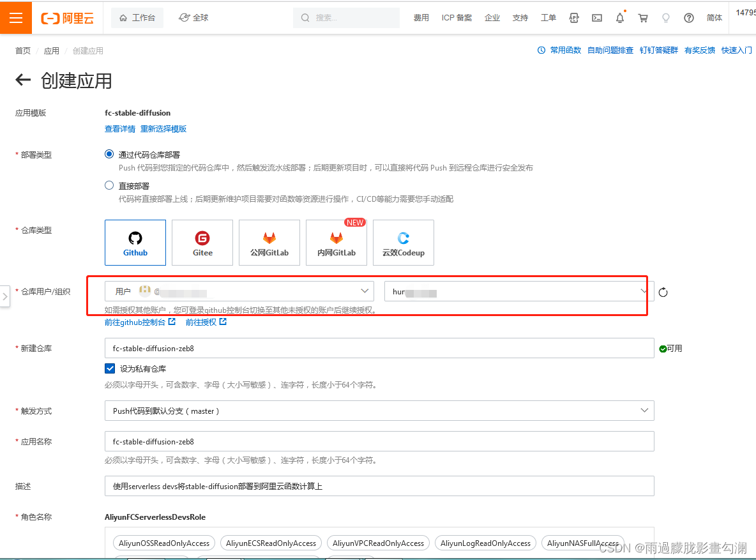The width and height of the screenshot is (756, 560).
Task: Choose Gitee repository type
Action: 202,243
